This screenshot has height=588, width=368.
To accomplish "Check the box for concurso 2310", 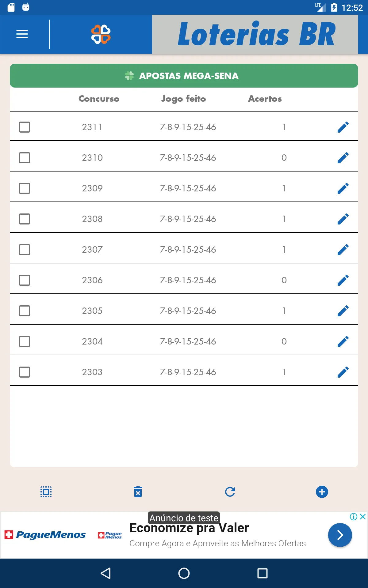I will (x=25, y=158).
